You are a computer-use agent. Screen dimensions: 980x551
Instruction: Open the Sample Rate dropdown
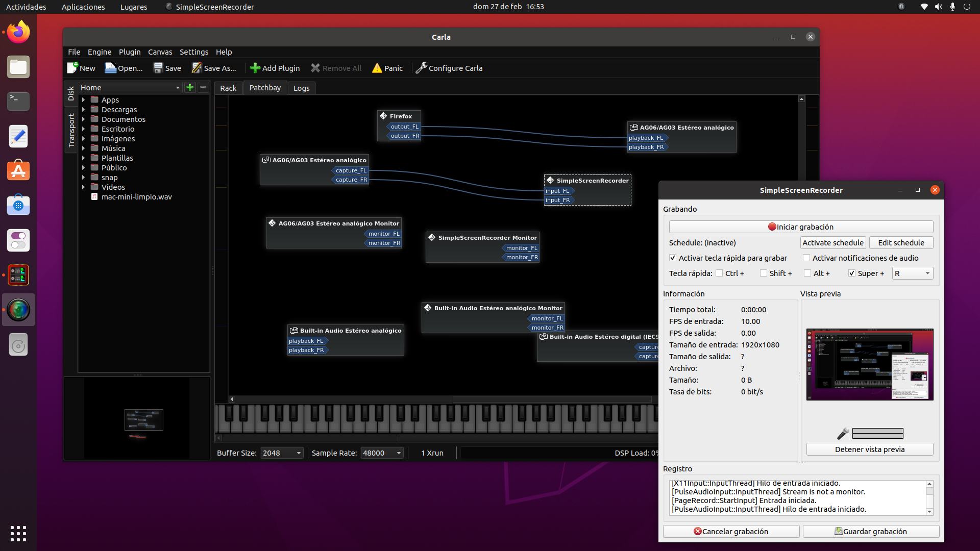(382, 453)
